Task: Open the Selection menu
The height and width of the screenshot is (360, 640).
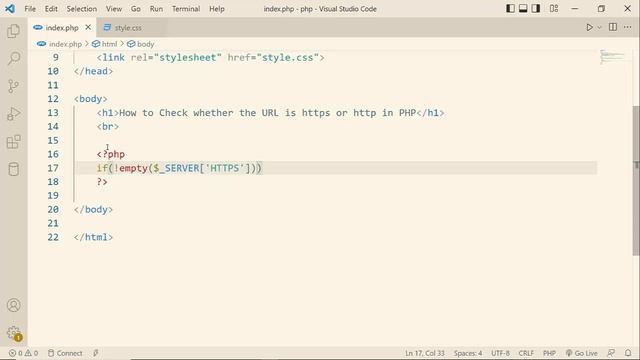Action: 82,9
